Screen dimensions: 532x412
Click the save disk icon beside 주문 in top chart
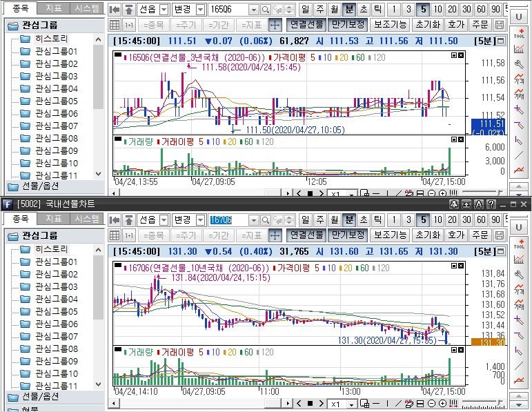499,25
